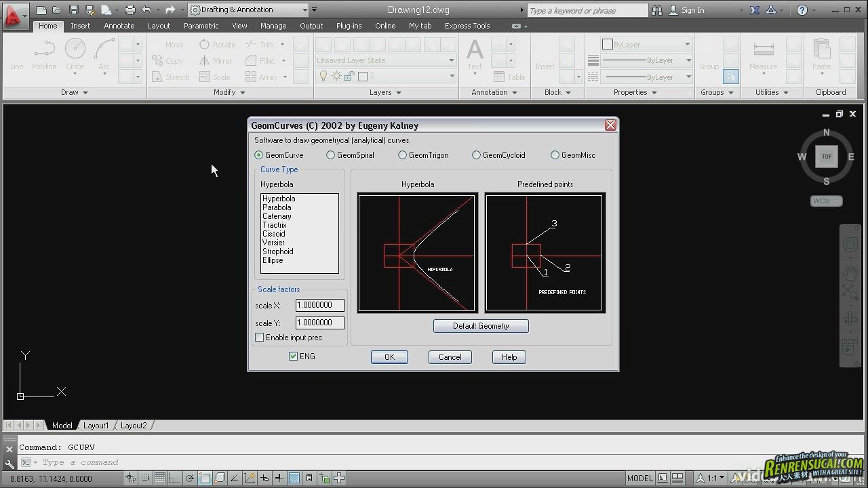Select the GeomSpiral radio button
This screenshot has width=868, height=488.
(330, 155)
